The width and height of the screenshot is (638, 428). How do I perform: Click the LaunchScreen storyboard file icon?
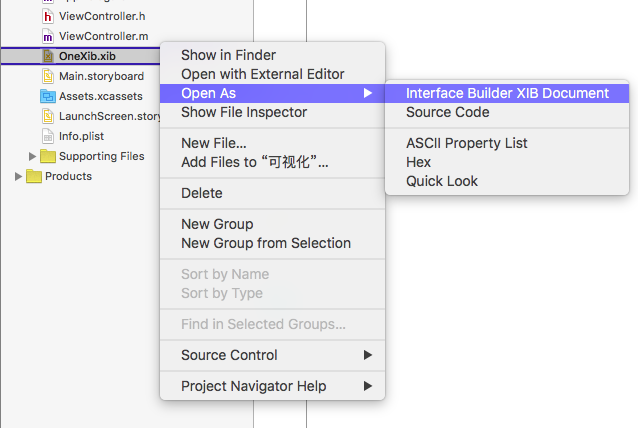point(48,116)
